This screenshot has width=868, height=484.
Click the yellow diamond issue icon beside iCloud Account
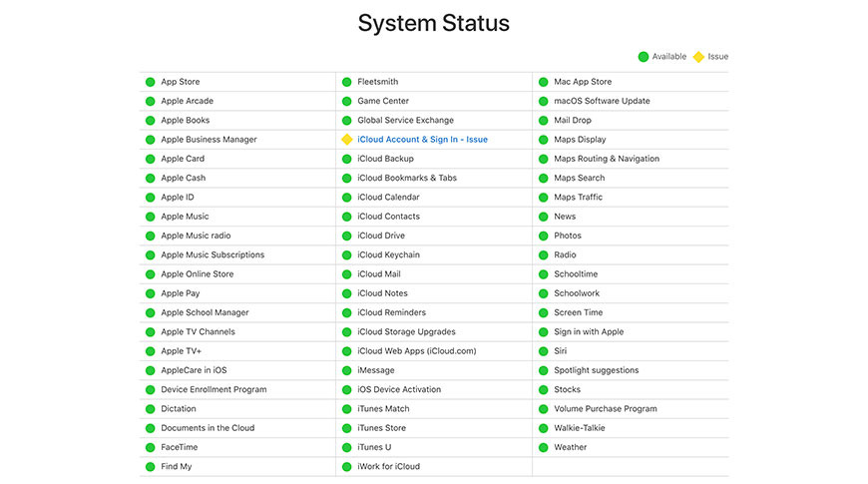click(346, 140)
